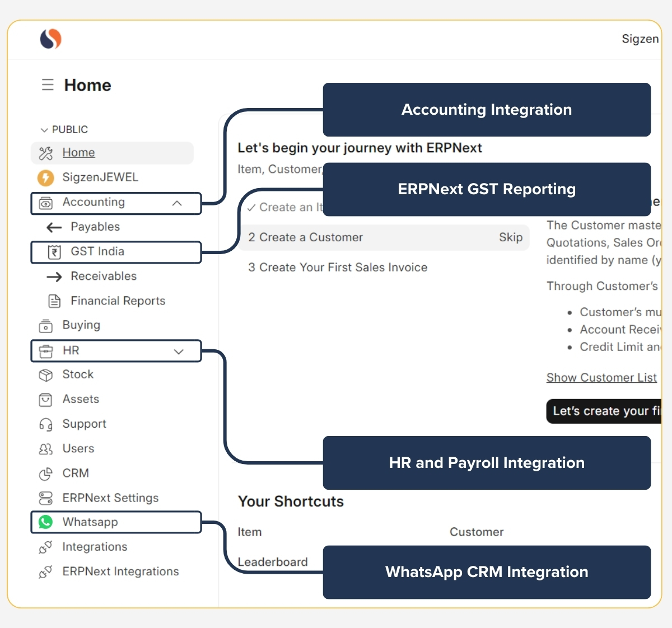This screenshot has width=672, height=628.
Task: Open the hamburger menu beside Home
Action: 48,85
